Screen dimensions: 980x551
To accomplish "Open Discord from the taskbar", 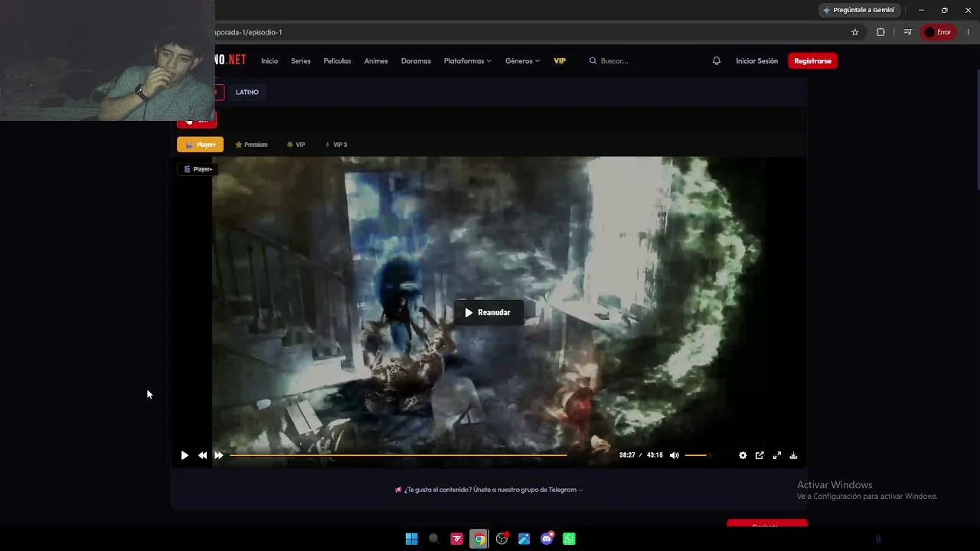I will pos(547,539).
